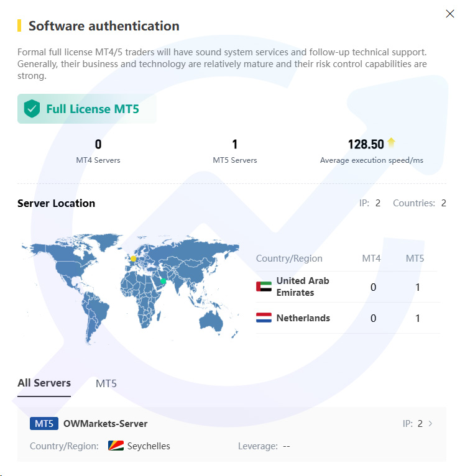Click Seychelles country name
The image size is (460, 476).
(x=149, y=446)
